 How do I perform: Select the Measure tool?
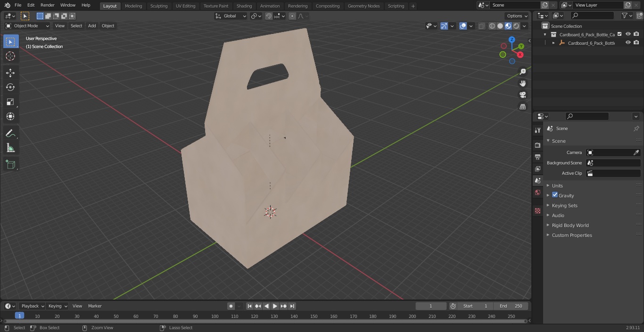click(x=10, y=148)
